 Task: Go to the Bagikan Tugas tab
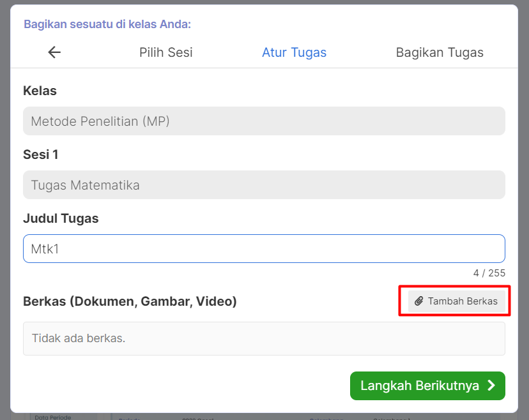(440, 52)
